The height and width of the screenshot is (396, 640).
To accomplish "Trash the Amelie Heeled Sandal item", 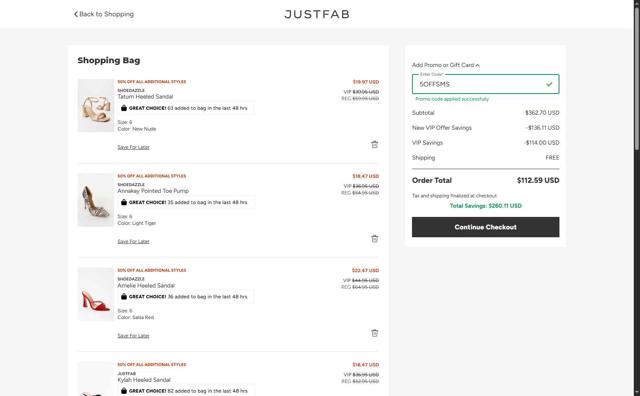I will pos(374,333).
